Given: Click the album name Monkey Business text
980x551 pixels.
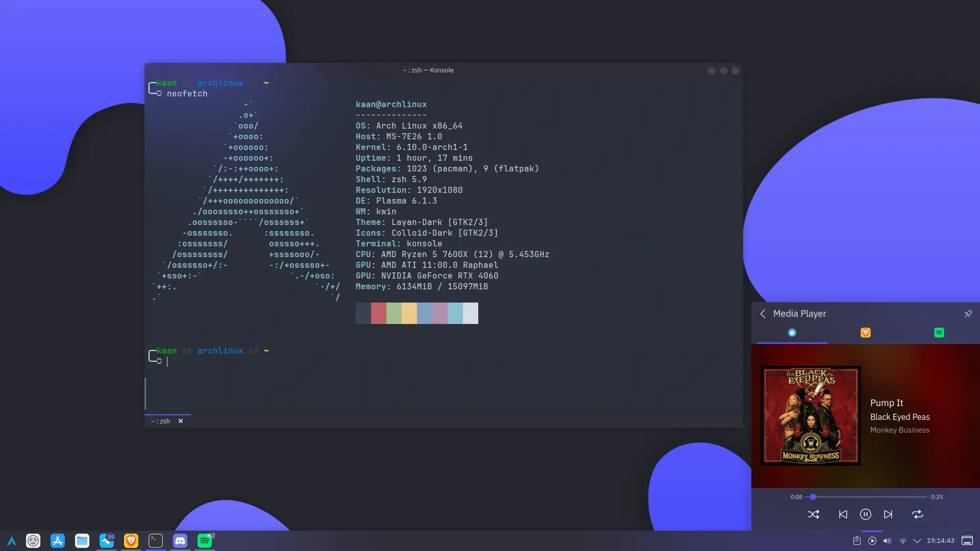Looking at the screenshot, I should [900, 430].
